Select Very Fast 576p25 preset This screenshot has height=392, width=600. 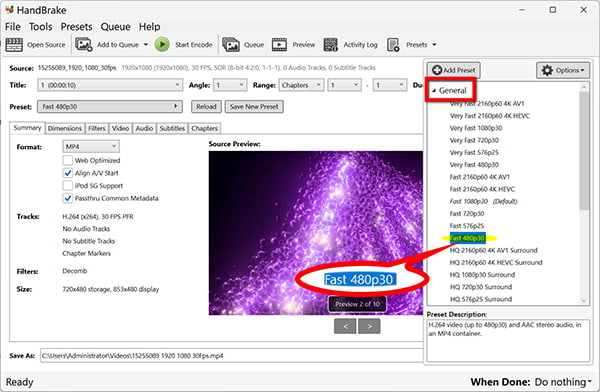coord(474,152)
